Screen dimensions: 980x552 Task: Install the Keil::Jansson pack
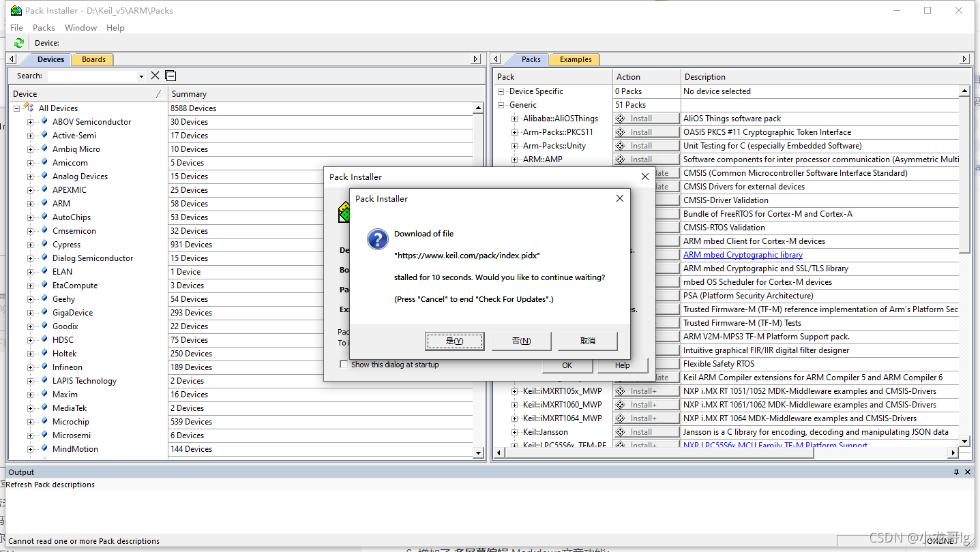coord(647,432)
